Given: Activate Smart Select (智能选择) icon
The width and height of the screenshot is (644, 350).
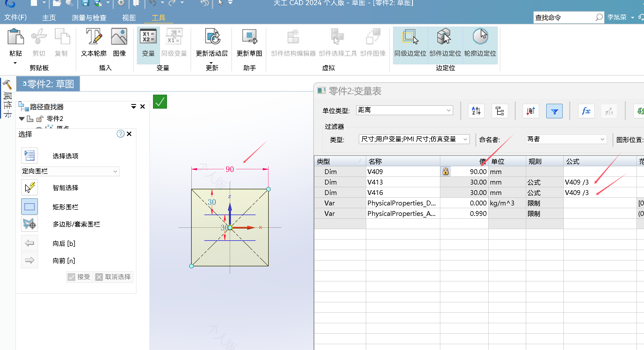Looking at the screenshot, I should point(30,187).
